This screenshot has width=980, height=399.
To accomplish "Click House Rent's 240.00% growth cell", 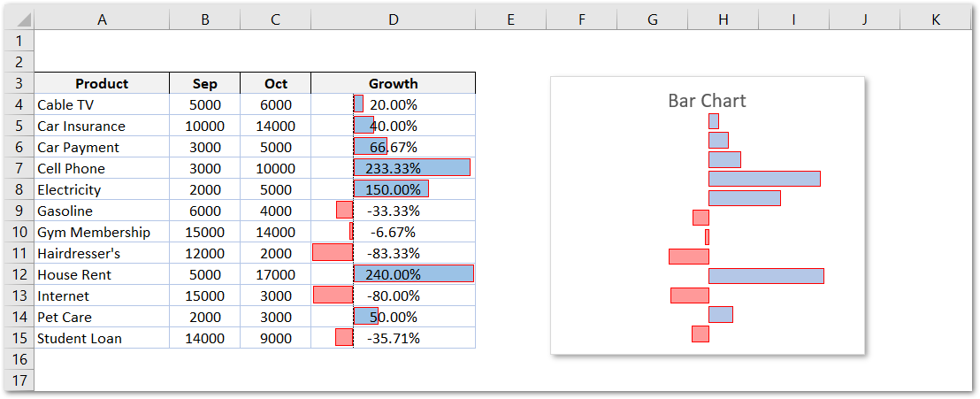I will 393,274.
